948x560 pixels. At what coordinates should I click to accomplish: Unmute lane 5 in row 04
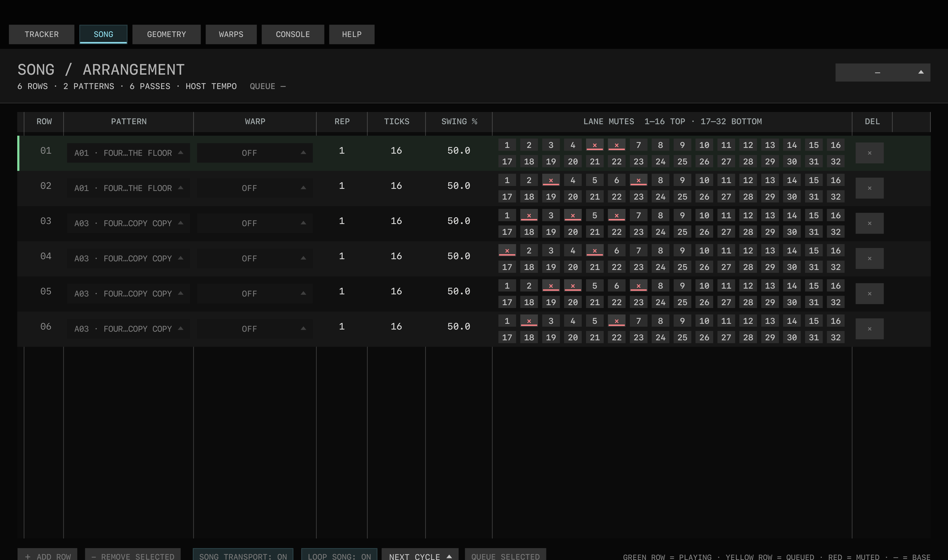(x=594, y=250)
